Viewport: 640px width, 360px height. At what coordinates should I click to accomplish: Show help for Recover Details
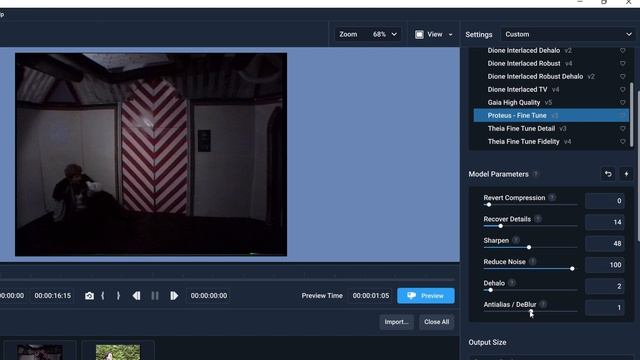point(538,219)
